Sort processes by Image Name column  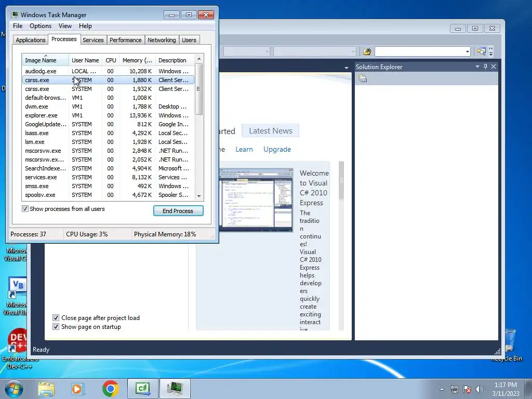pyautogui.click(x=46, y=60)
